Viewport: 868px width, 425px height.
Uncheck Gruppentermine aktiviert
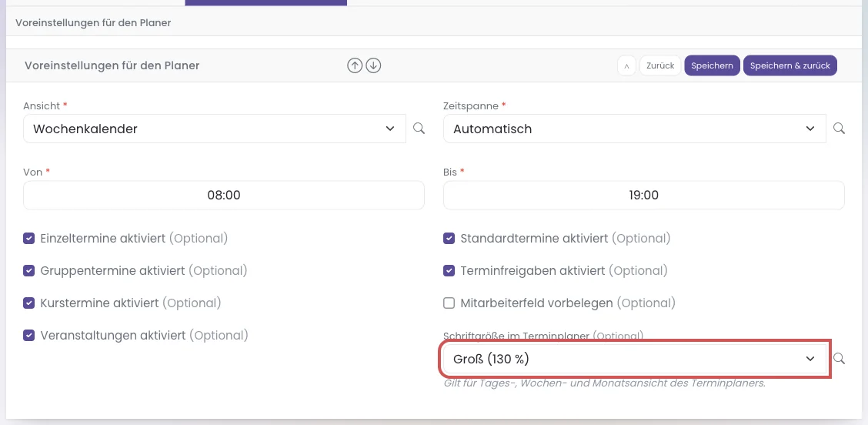(x=28, y=271)
